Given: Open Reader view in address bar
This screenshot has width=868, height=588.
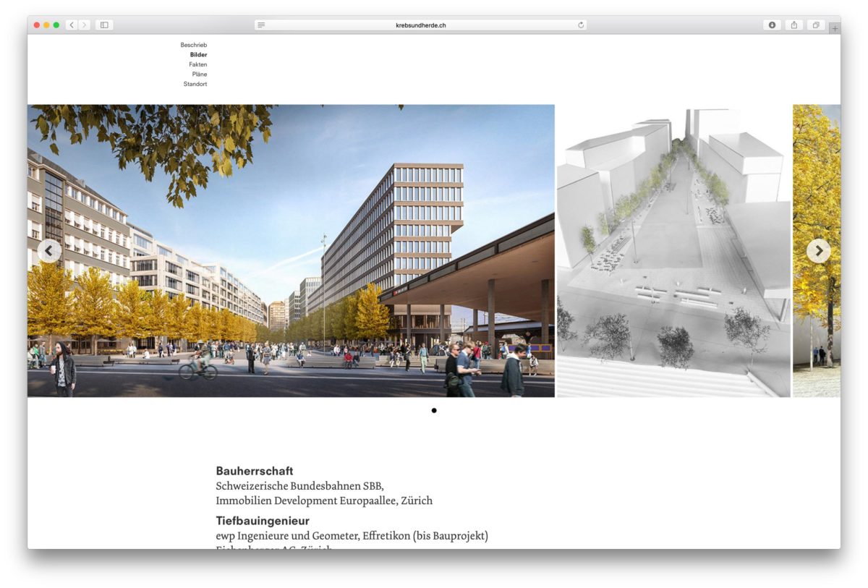Looking at the screenshot, I should click(261, 25).
